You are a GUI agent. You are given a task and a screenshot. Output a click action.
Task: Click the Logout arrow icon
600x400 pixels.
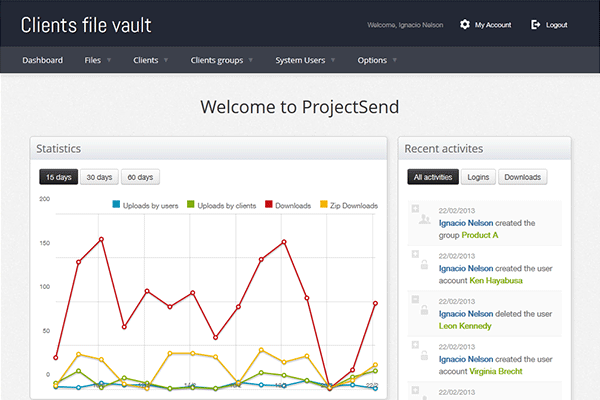(536, 24)
